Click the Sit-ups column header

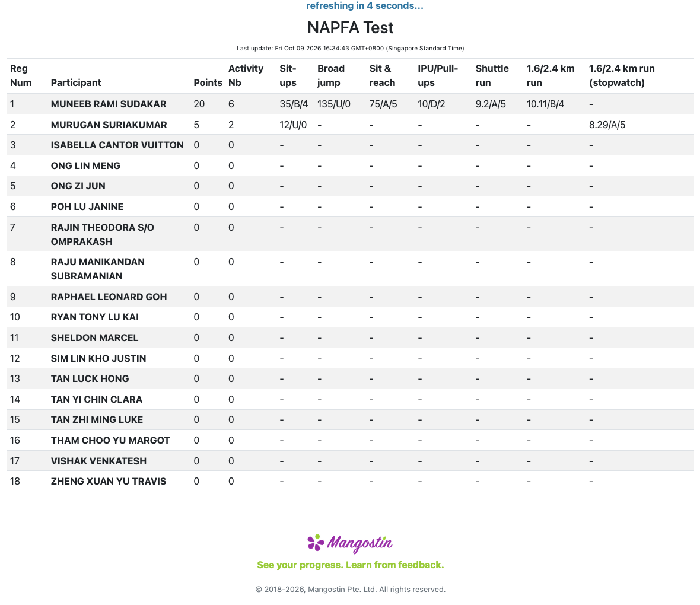point(288,75)
